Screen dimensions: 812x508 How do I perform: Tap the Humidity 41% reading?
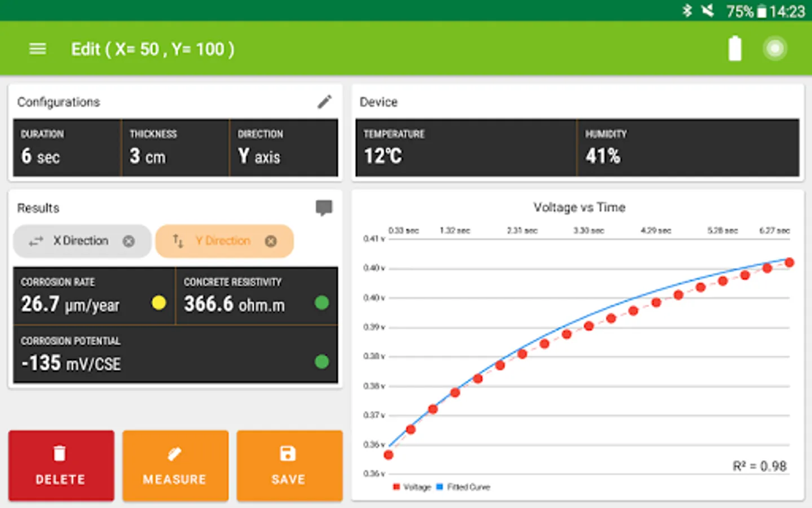(689, 148)
